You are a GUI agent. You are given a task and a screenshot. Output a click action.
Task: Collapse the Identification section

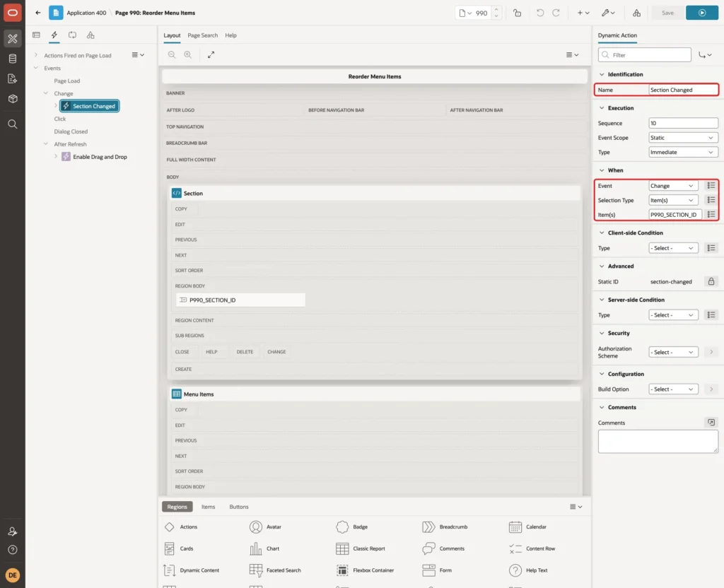click(602, 74)
